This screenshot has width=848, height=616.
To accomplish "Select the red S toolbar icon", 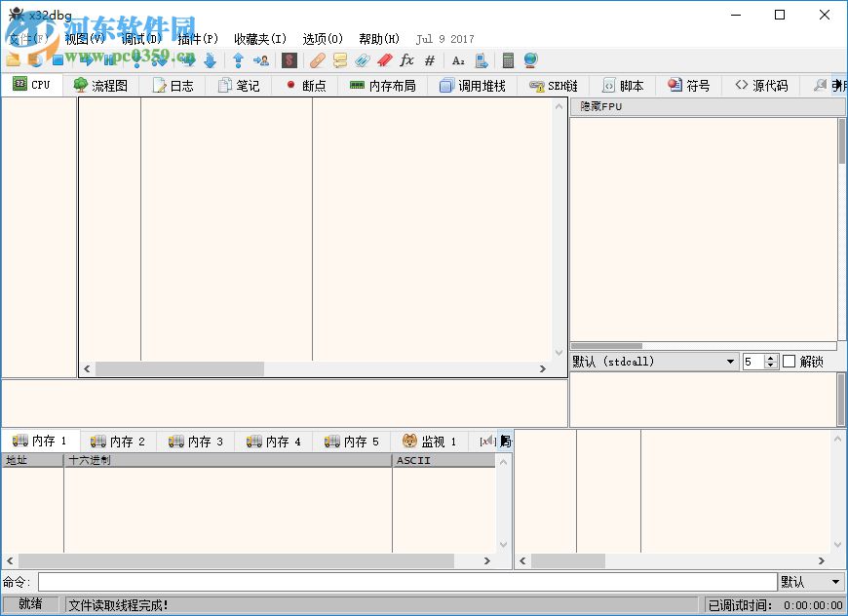I will [289, 59].
